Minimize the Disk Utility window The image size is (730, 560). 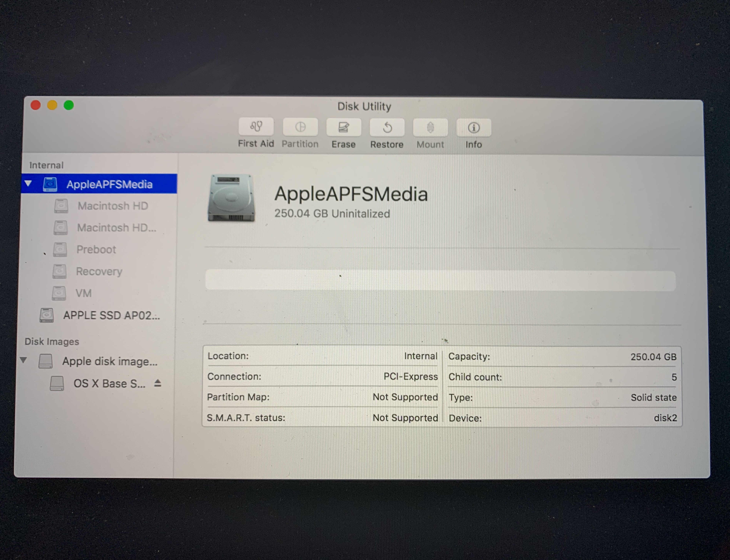[x=52, y=105]
